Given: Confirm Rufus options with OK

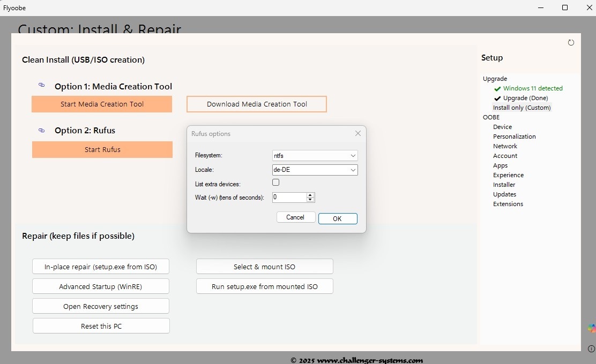Looking at the screenshot, I should click(x=338, y=218).
